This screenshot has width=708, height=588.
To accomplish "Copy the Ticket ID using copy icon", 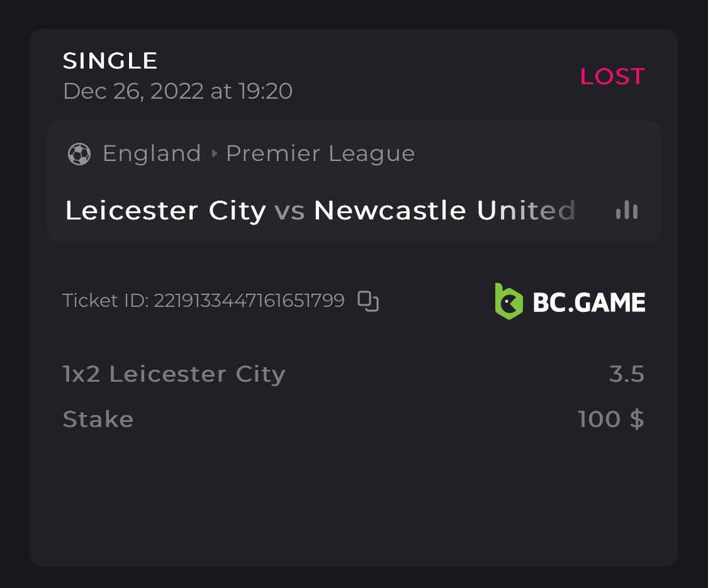I will (368, 301).
